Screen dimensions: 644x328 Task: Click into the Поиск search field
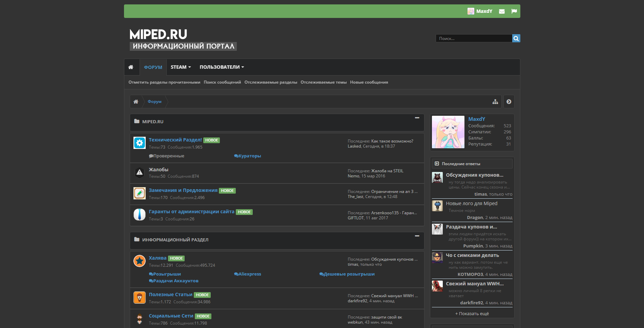(474, 38)
